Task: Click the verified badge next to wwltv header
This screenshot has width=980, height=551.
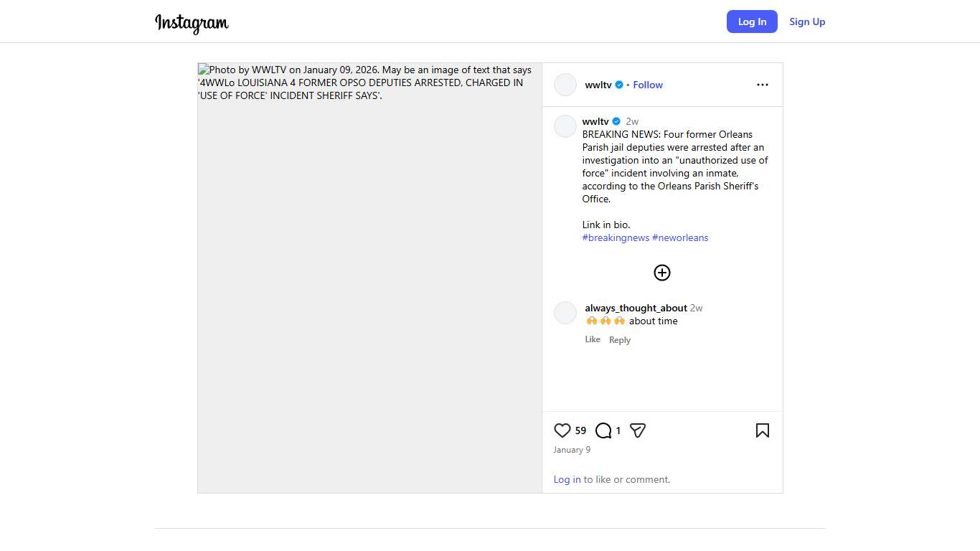Action: (x=619, y=85)
